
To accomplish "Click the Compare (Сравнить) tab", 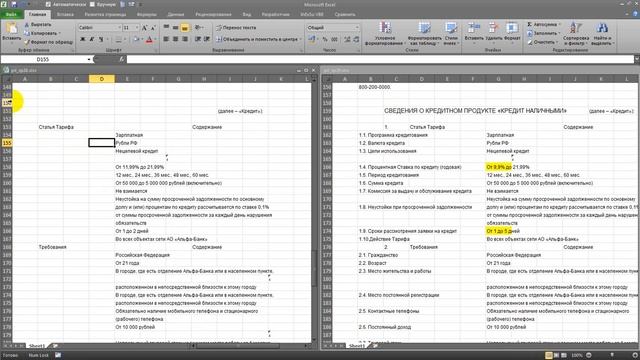I will pos(345,14).
